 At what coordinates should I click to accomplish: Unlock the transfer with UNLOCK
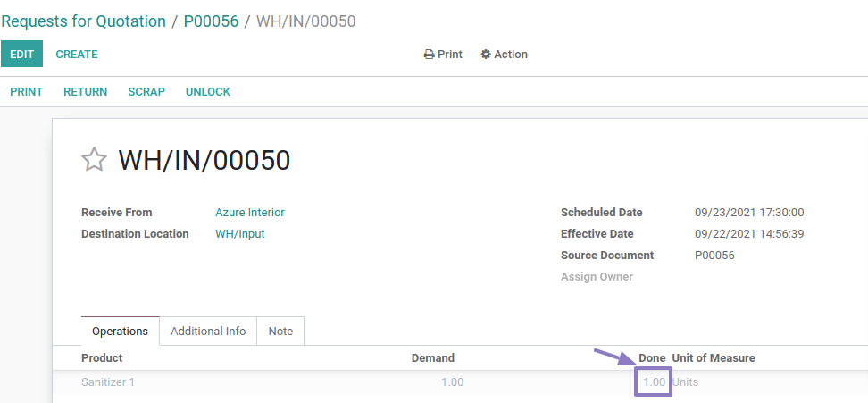pyautogui.click(x=208, y=92)
